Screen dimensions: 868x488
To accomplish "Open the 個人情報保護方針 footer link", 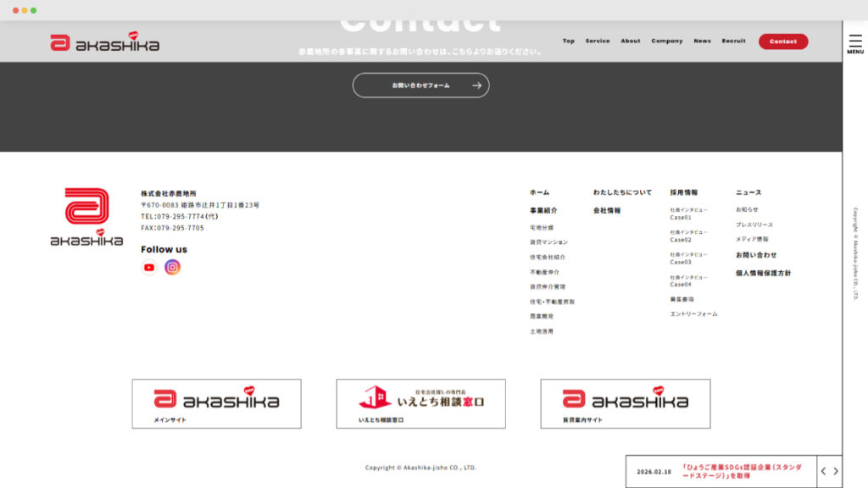I will point(763,274).
